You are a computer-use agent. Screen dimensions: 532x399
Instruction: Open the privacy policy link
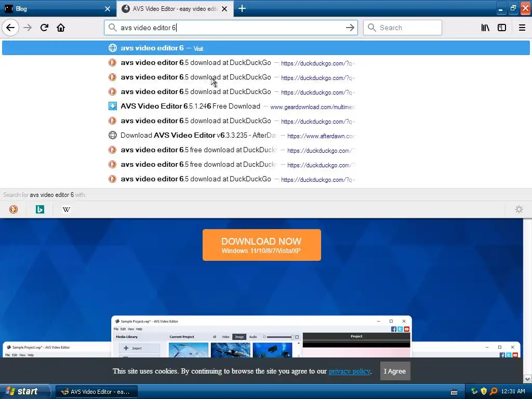pos(350,371)
